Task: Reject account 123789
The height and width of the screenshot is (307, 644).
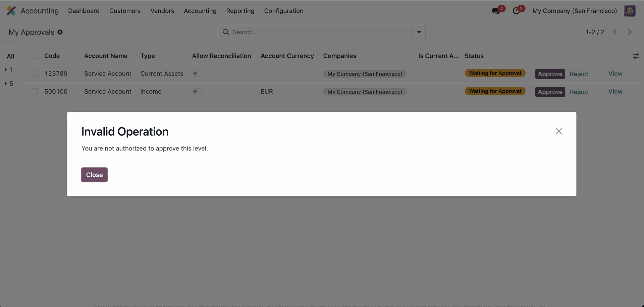Action: (579, 74)
